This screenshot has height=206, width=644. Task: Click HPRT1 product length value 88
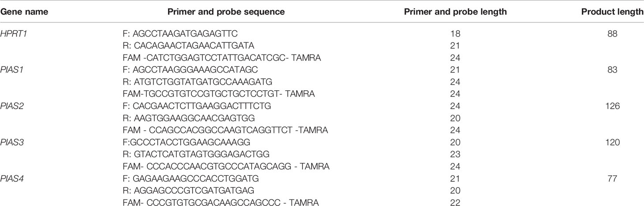click(x=613, y=33)
